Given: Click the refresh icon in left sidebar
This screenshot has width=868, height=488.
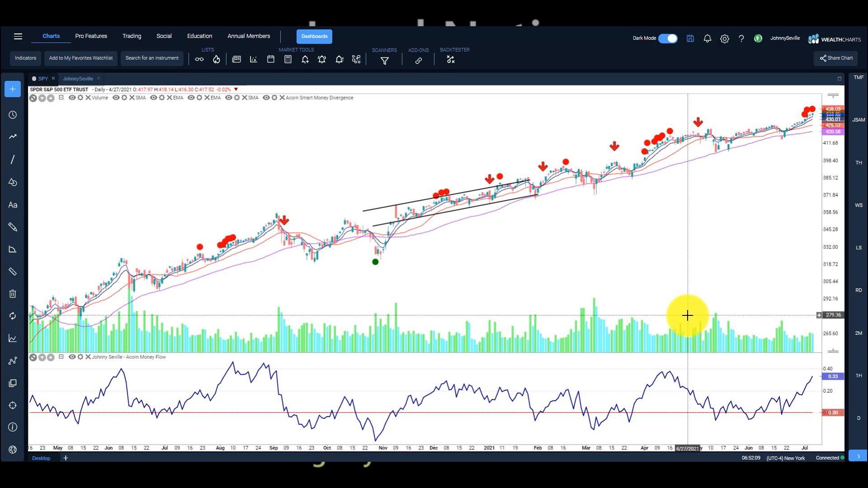Looking at the screenshot, I should point(13,316).
